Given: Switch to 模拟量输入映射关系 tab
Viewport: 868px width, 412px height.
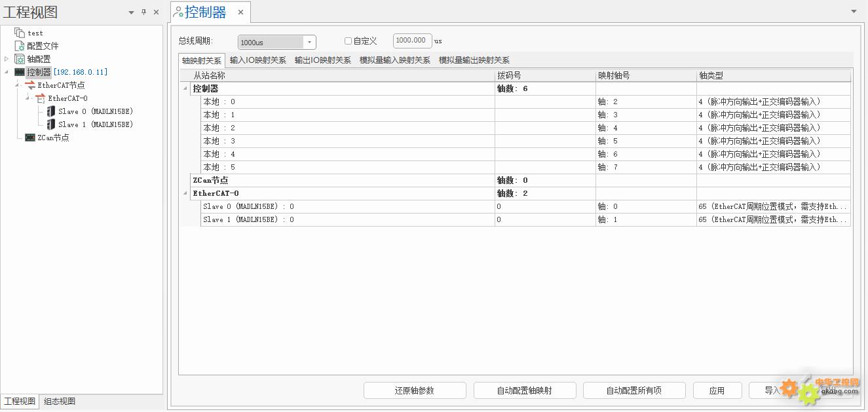Looking at the screenshot, I should coord(394,60).
